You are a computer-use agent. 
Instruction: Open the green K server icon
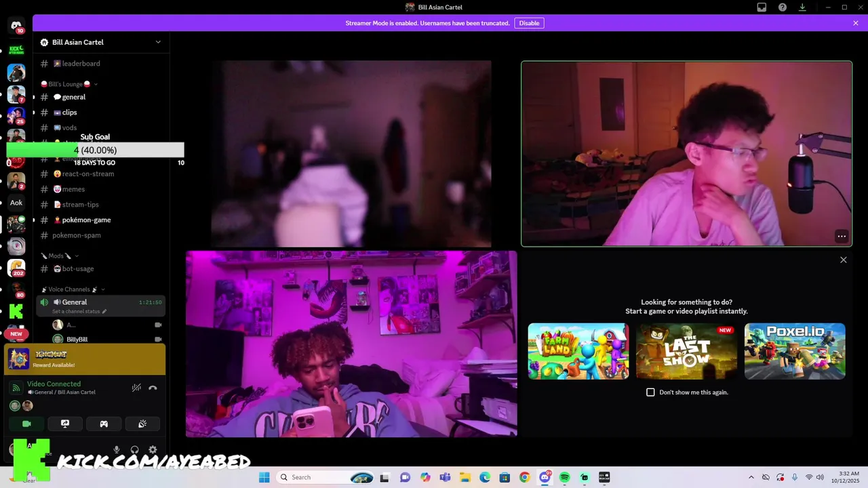(16, 311)
